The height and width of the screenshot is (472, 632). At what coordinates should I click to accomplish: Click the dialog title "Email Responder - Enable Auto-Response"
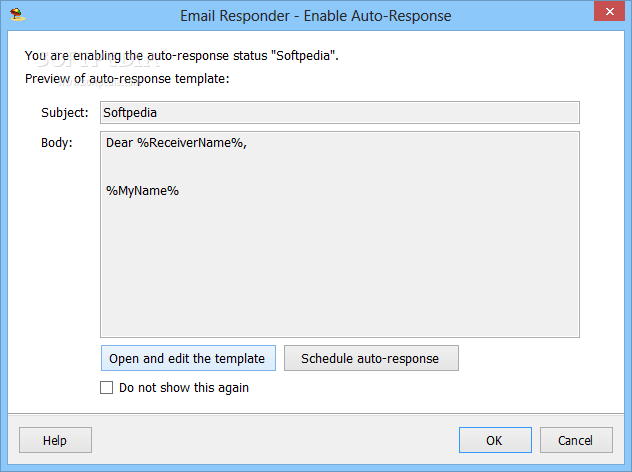click(316, 16)
